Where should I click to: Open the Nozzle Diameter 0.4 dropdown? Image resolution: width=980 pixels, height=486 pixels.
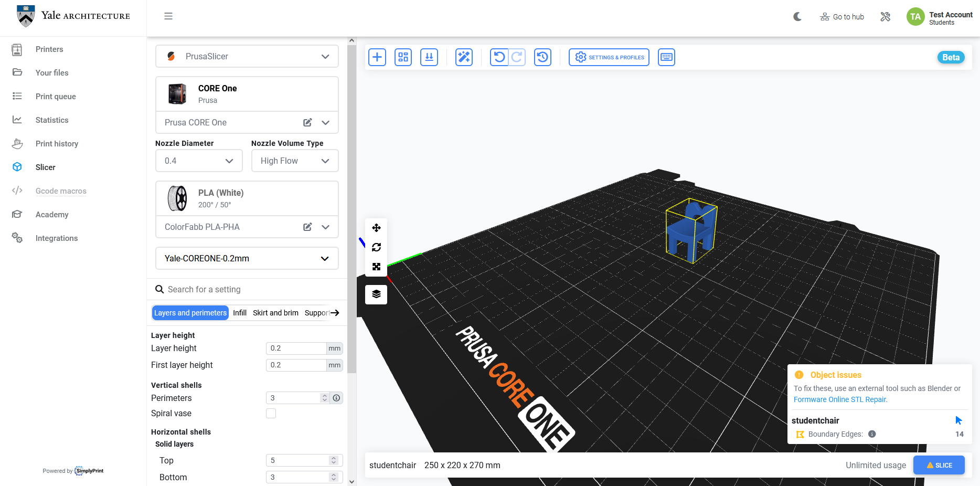point(199,161)
